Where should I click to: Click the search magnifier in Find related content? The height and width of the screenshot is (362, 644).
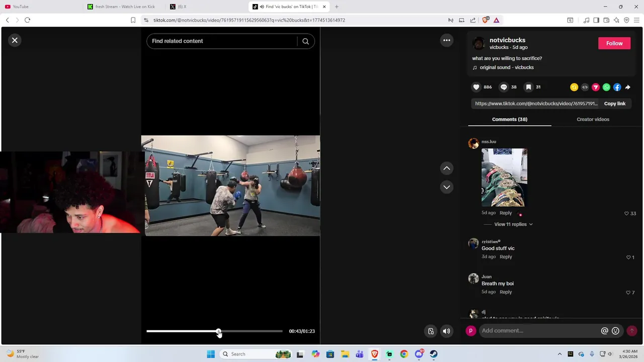pos(305,41)
